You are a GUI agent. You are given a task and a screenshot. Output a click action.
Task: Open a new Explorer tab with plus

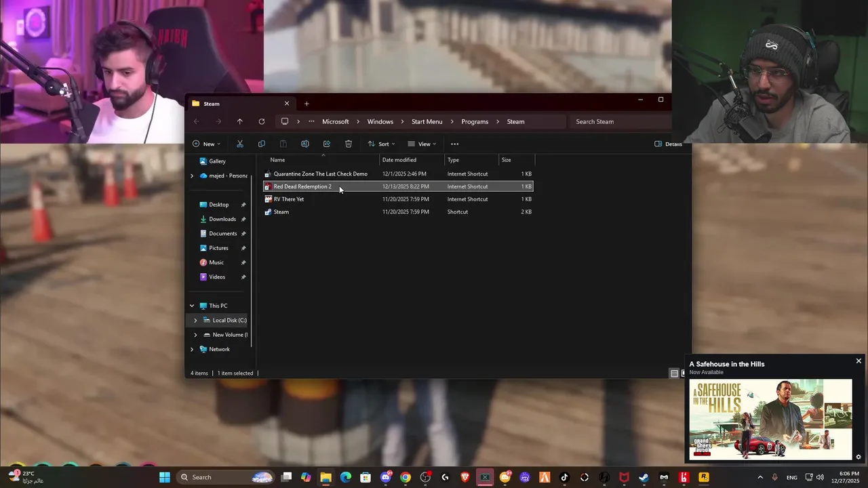(x=307, y=104)
